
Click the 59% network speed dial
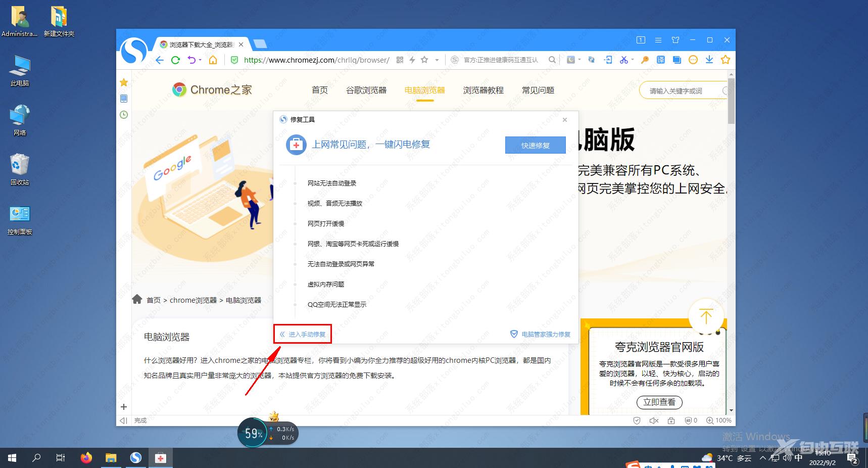(x=253, y=433)
